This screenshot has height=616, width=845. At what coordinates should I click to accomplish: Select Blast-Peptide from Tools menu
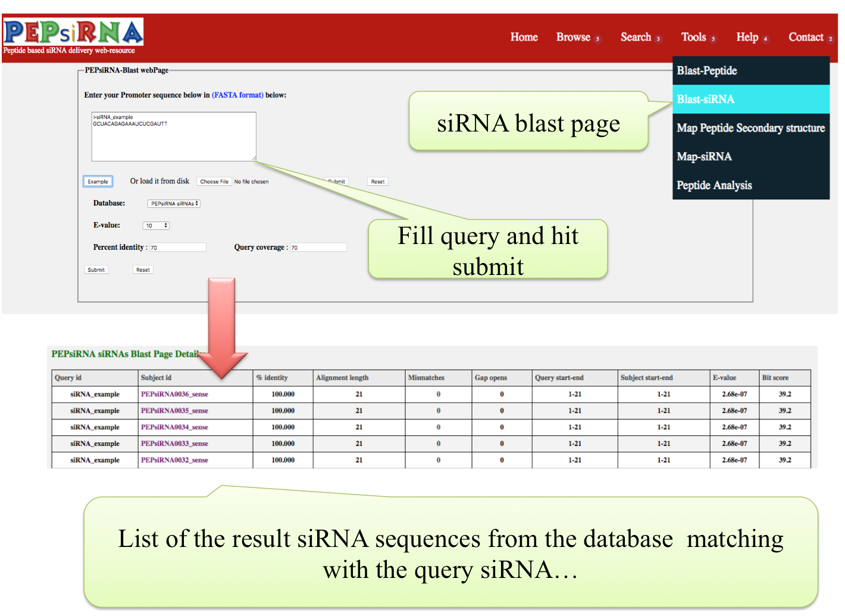[x=707, y=71]
